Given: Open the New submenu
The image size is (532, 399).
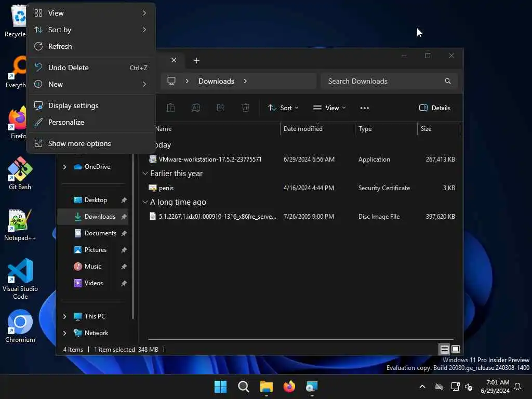Looking at the screenshot, I should tap(90, 84).
